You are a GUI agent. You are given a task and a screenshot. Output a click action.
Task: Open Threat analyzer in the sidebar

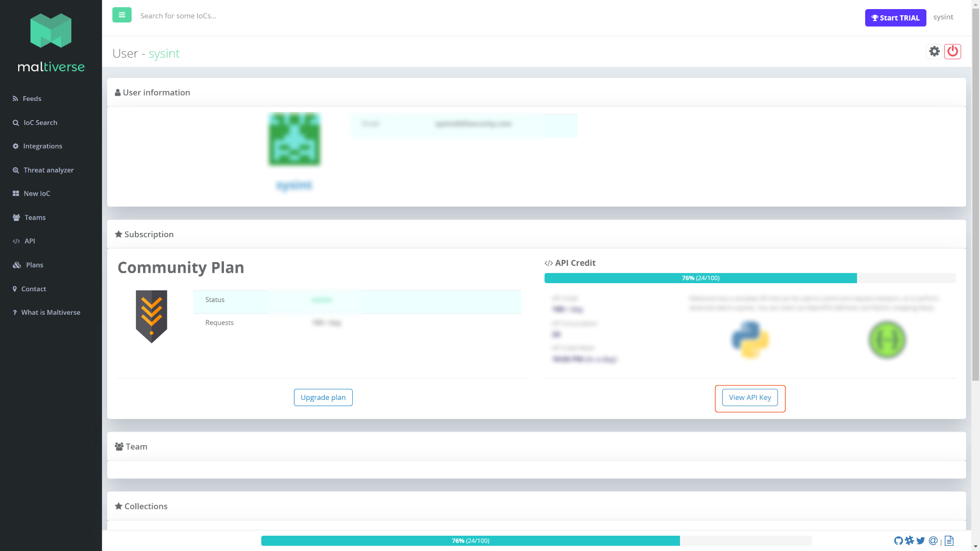(x=48, y=170)
